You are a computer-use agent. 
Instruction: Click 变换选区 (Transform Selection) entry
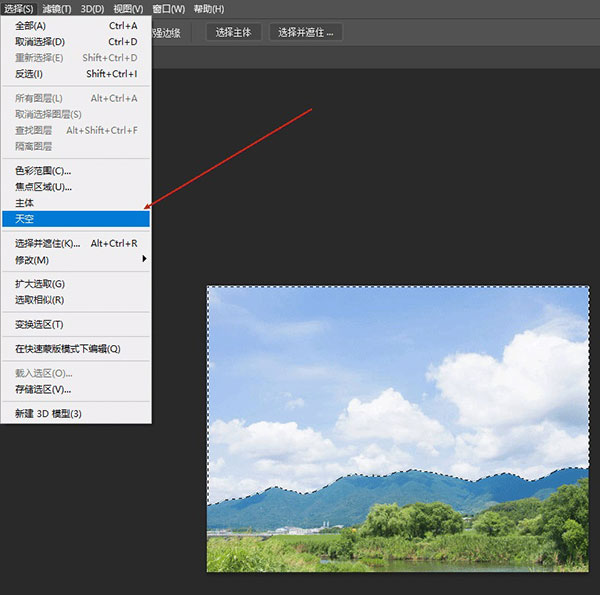coord(39,325)
